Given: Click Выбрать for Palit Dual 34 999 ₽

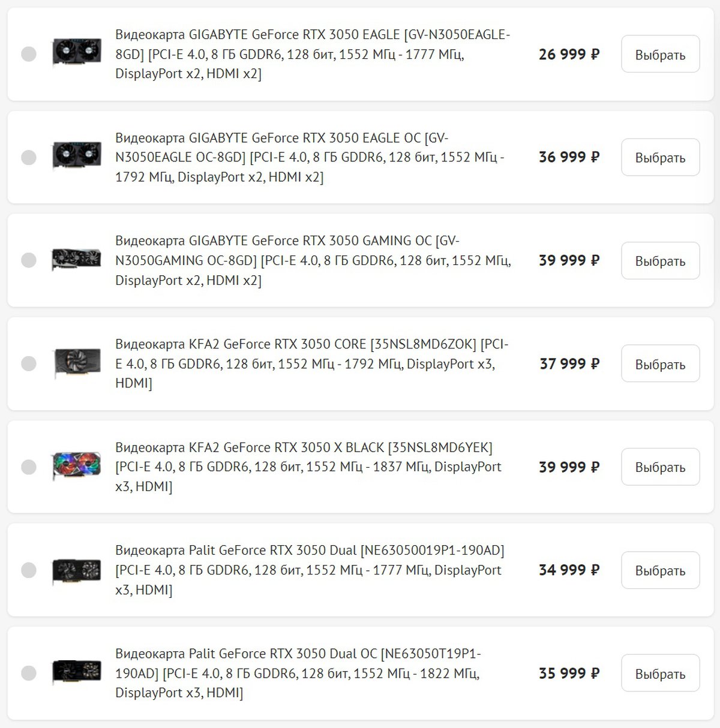Looking at the screenshot, I should tap(660, 570).
